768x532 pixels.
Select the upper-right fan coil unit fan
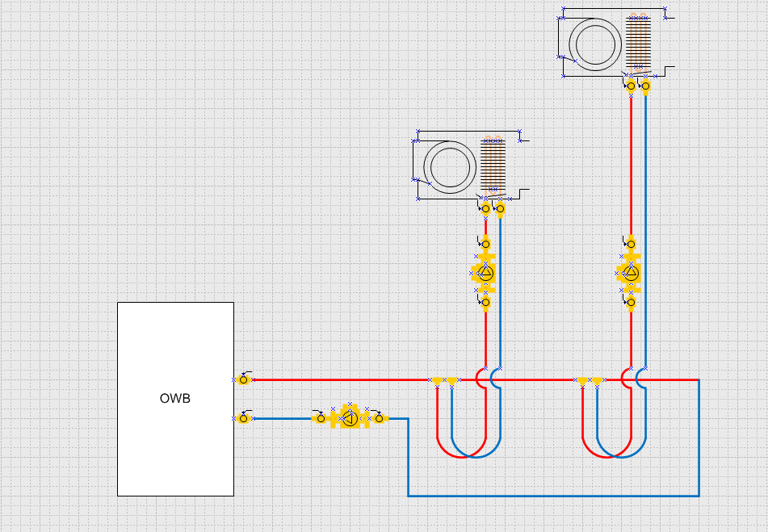coord(595,43)
